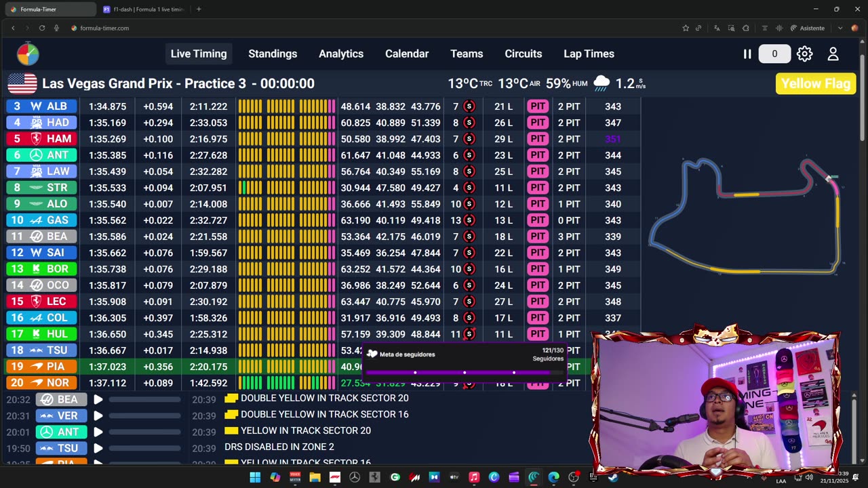The height and width of the screenshot is (488, 868).
Task: Select the STR driver tag
Action: click(41, 188)
